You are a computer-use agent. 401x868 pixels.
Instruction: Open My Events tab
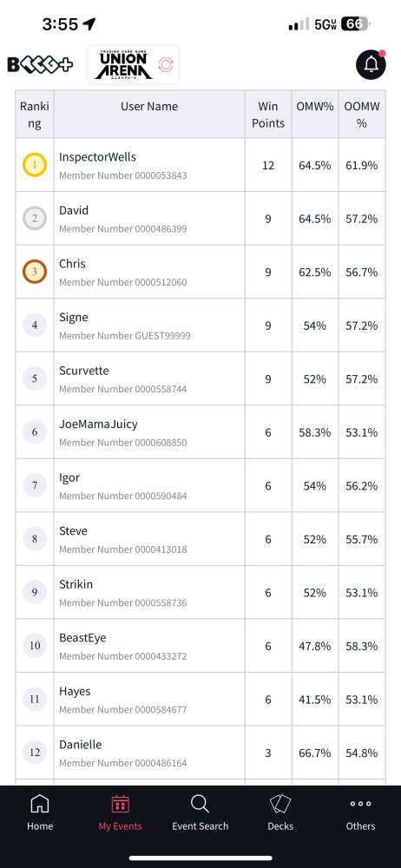coord(120,812)
